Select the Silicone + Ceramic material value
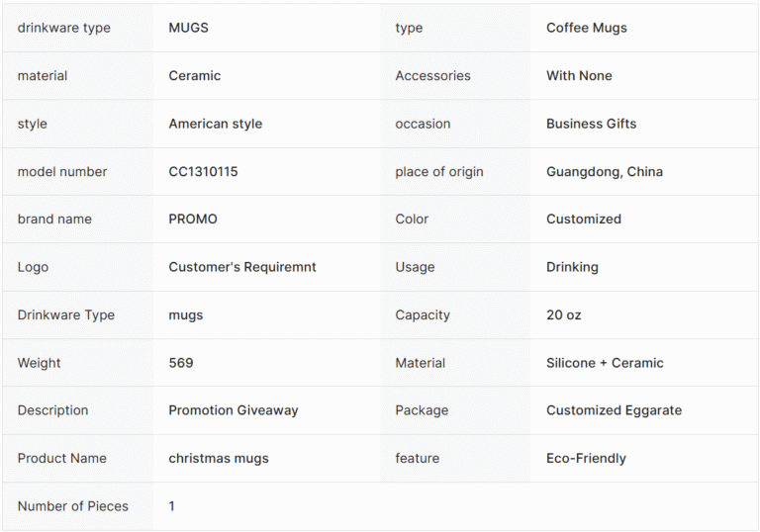Viewport: 760px width, 532px height. pyautogui.click(x=605, y=363)
